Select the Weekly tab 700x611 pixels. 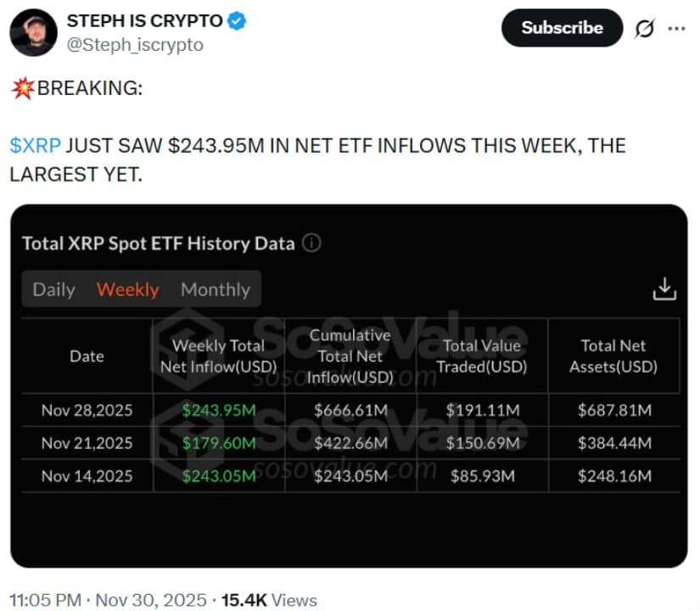coord(127,289)
